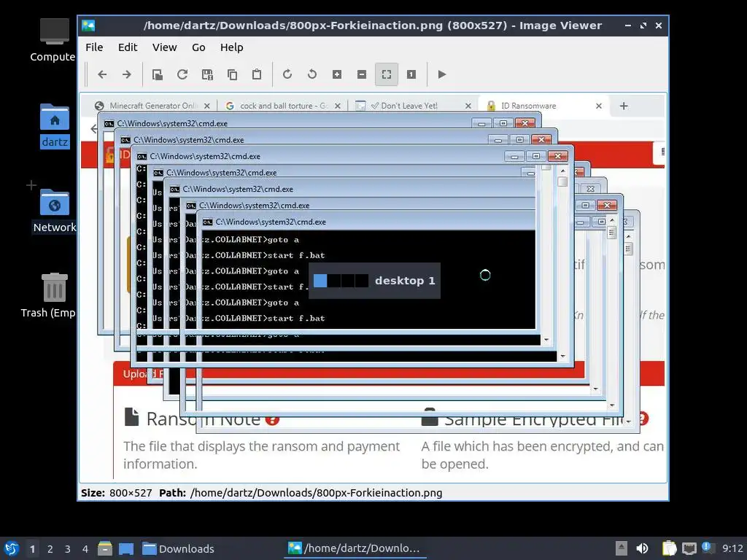Zoom out of the image
This screenshot has width=747, height=560.
coord(362,74)
